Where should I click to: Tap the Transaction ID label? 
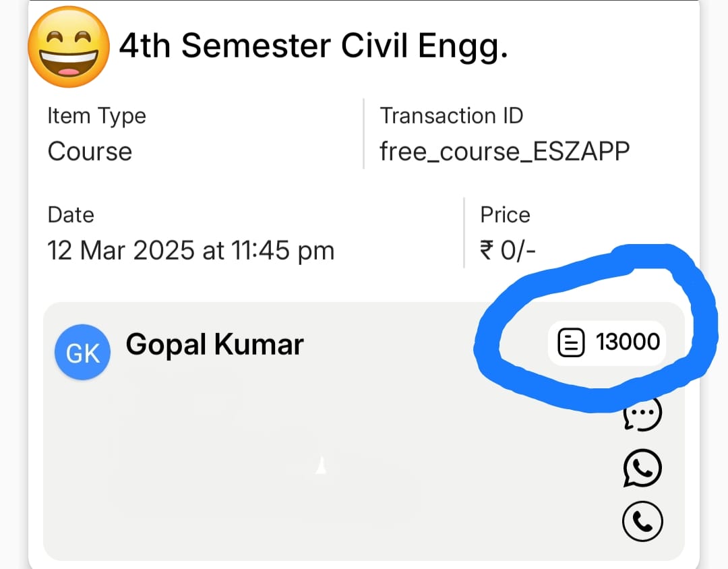click(451, 115)
